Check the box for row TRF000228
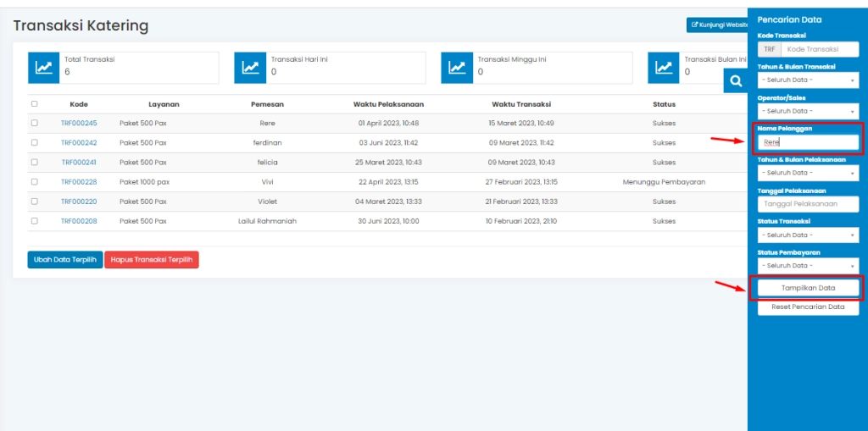868x431 pixels. 35,181
